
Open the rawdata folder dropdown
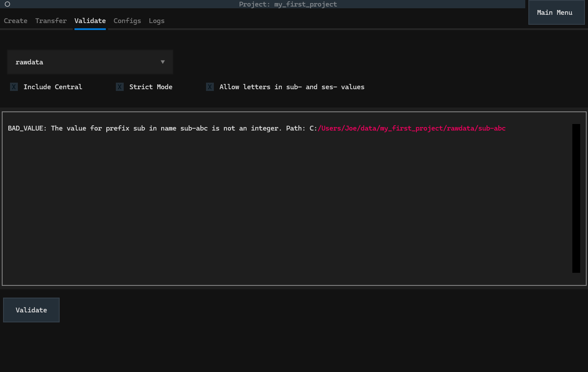pos(87,62)
